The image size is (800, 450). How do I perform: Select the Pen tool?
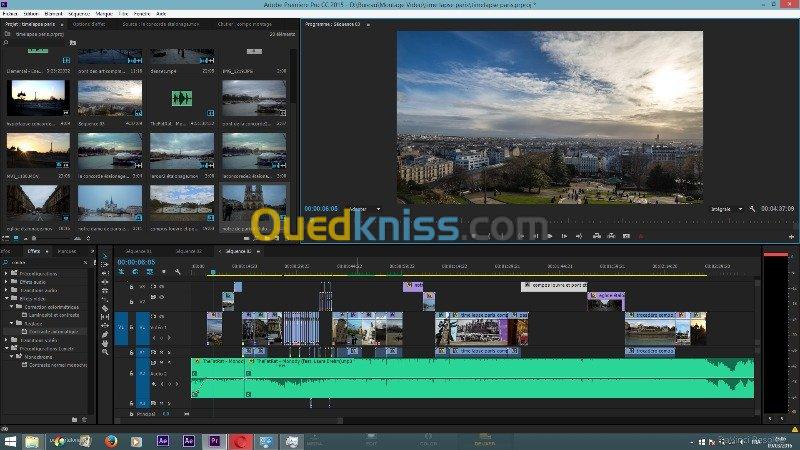105,335
